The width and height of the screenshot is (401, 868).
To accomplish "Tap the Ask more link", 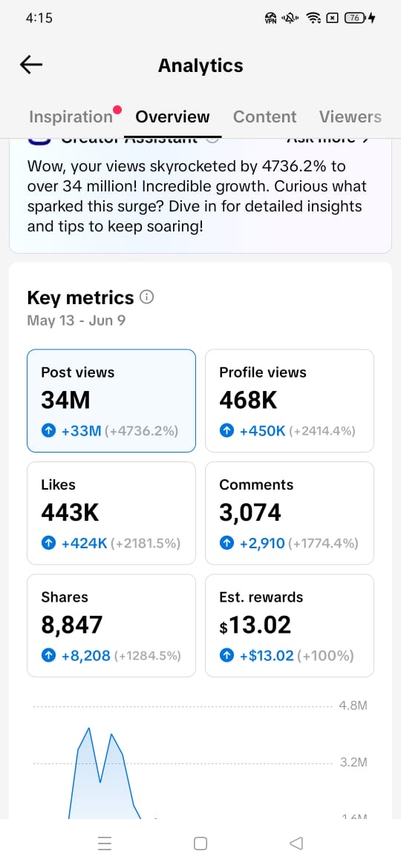I will click(x=328, y=139).
